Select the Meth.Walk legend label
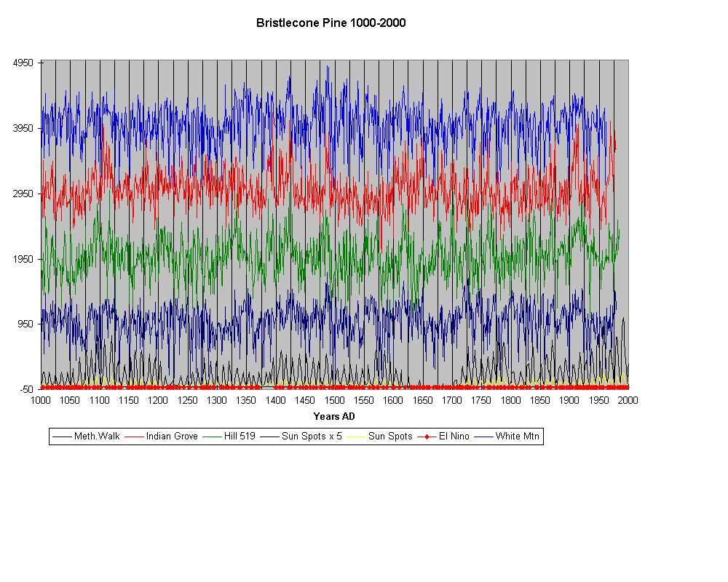Viewport: 728px width, 582px height. click(x=97, y=436)
